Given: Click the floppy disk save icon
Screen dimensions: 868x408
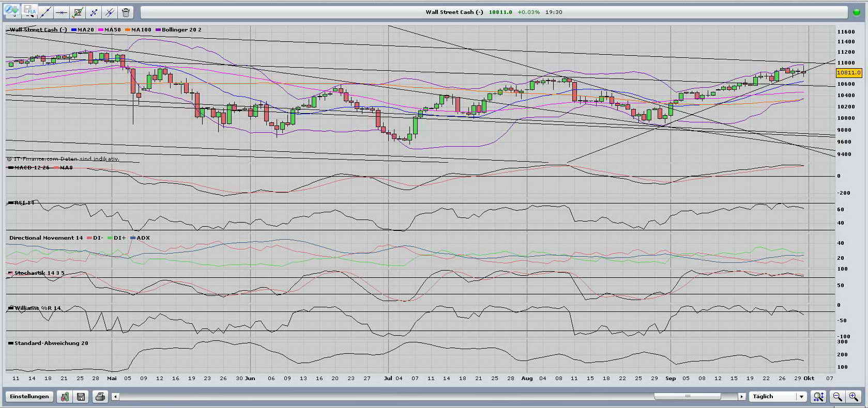Looking at the screenshot, I should pos(81,397).
